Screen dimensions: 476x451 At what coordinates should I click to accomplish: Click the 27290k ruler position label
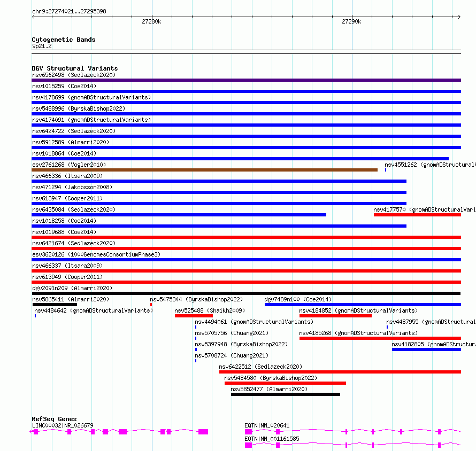351,21
